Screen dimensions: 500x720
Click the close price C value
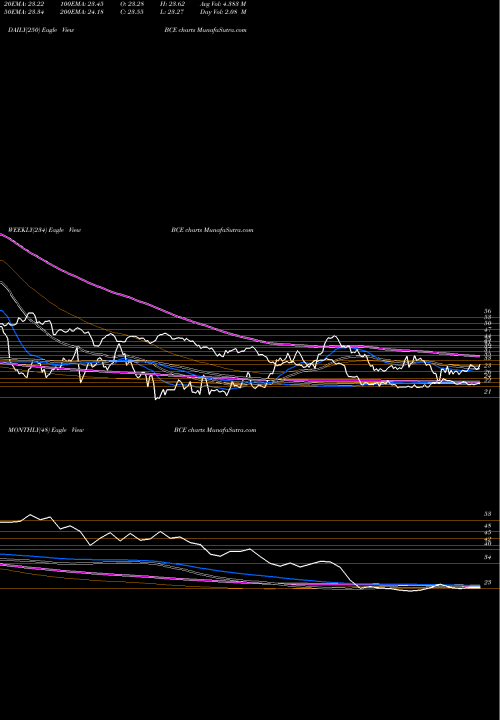tap(132, 12)
